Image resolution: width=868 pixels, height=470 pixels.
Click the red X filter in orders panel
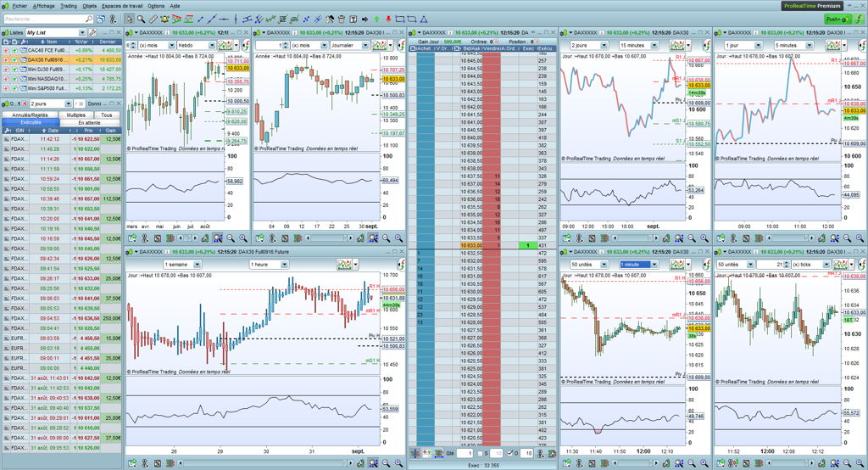pos(25,104)
